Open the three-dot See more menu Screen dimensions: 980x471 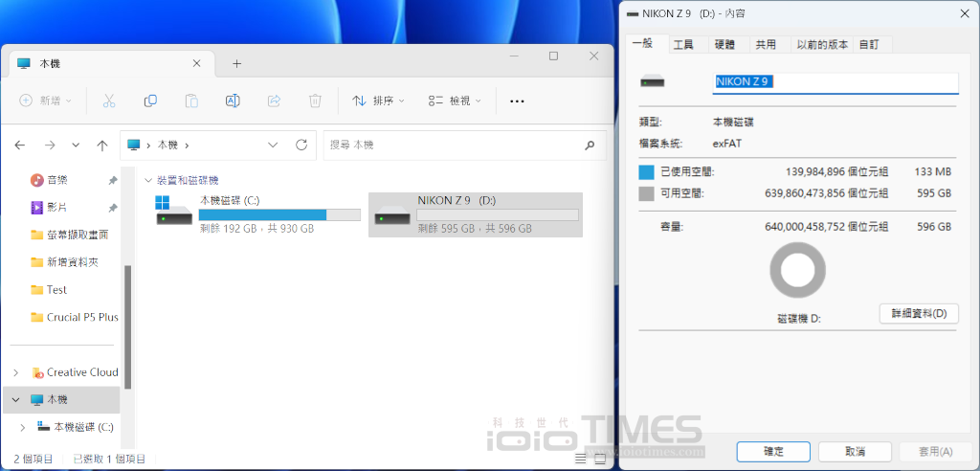coord(517,101)
